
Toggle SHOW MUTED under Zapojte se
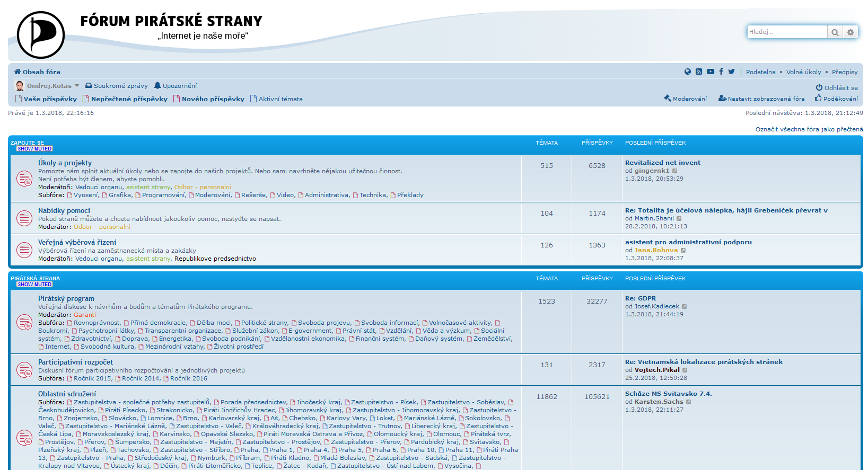coord(34,149)
